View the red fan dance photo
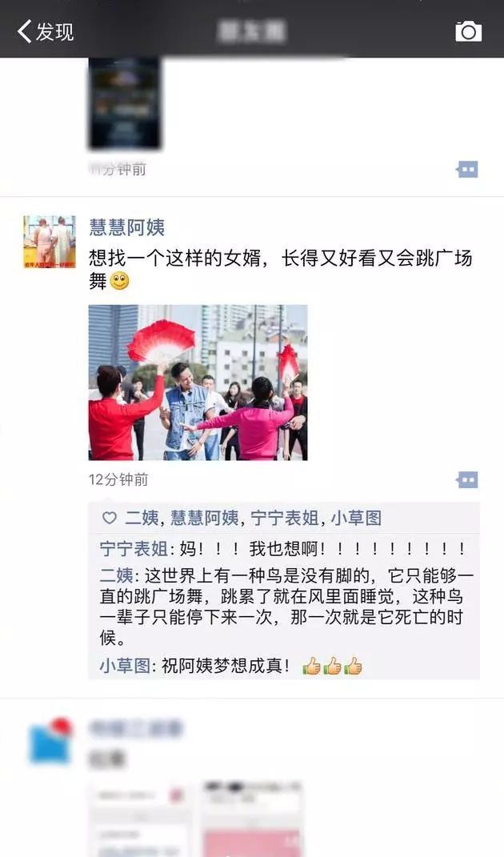 (198, 382)
